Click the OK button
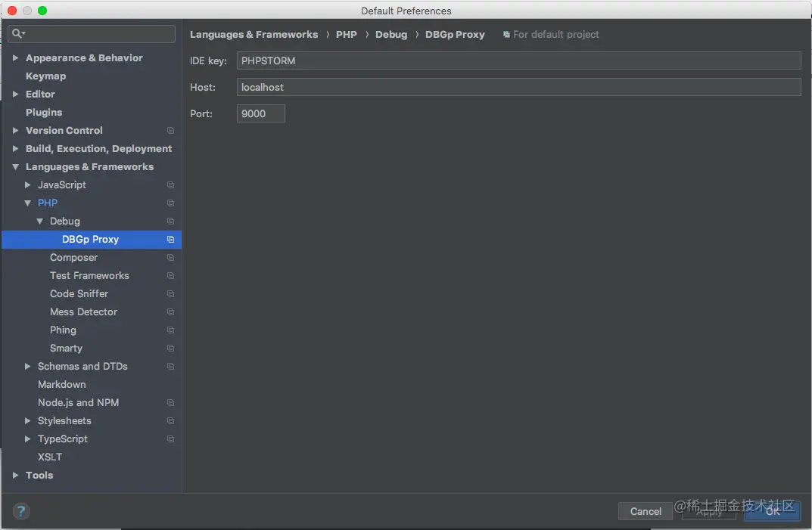The height and width of the screenshot is (530, 812). [773, 511]
